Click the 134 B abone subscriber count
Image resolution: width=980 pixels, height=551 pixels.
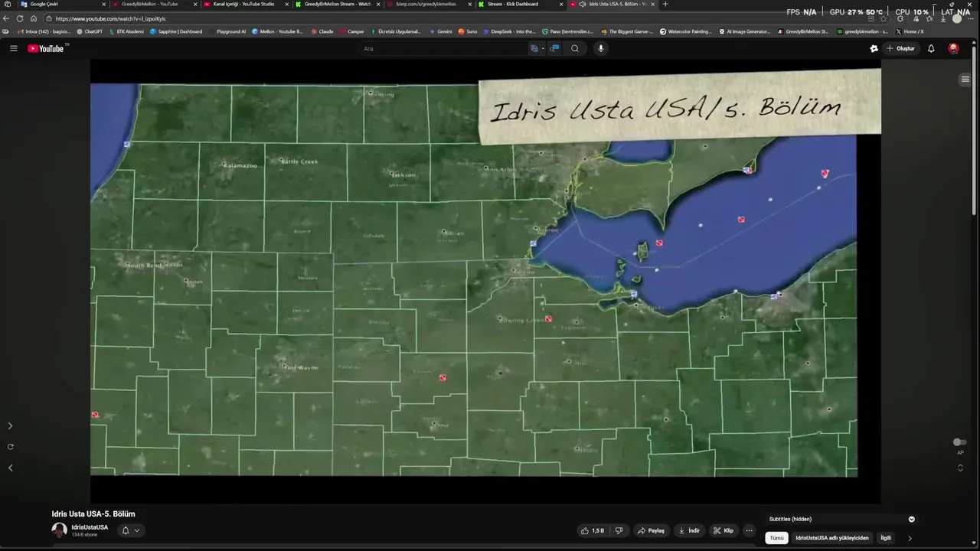(84, 535)
